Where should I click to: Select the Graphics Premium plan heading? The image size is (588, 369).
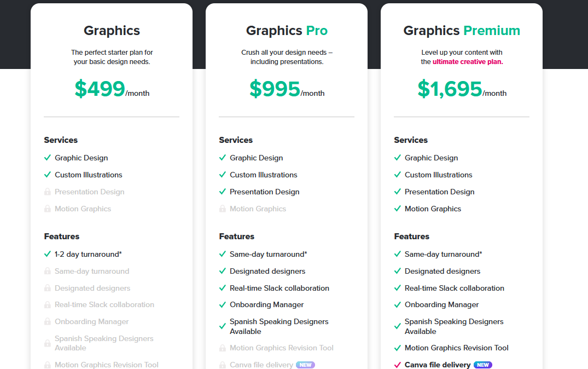pos(462,31)
